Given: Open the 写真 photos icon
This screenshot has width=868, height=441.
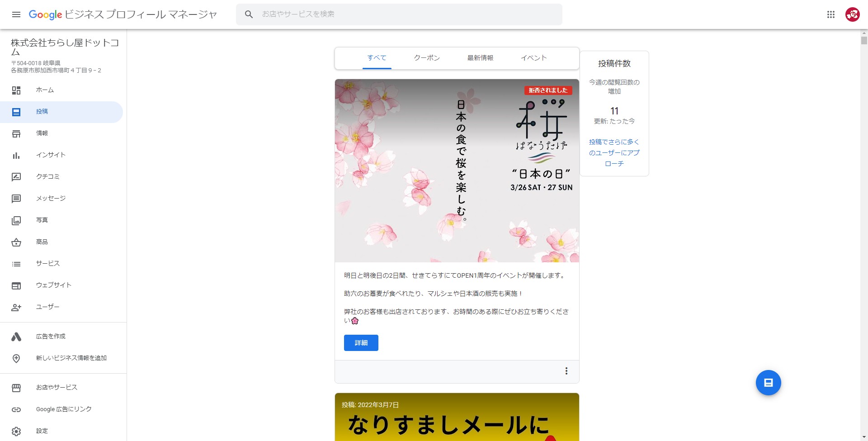Looking at the screenshot, I should pyautogui.click(x=16, y=220).
